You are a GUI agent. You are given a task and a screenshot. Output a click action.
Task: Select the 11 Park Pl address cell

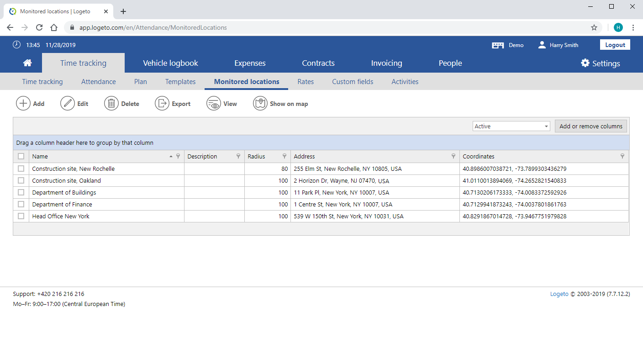click(375, 192)
